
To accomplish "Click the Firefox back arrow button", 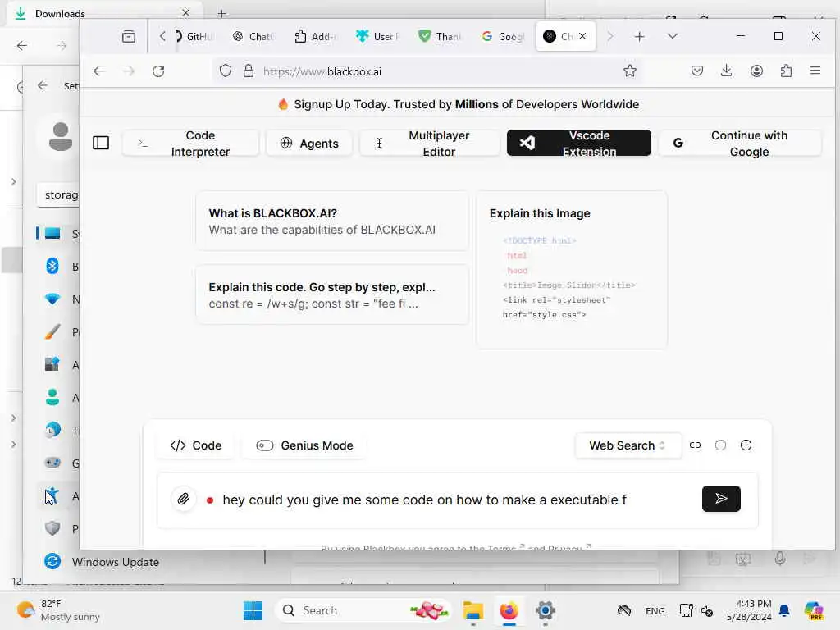I will [99, 71].
